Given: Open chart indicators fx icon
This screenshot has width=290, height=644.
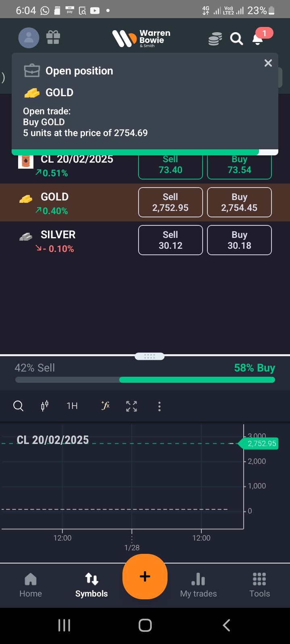Looking at the screenshot, I should (106, 406).
